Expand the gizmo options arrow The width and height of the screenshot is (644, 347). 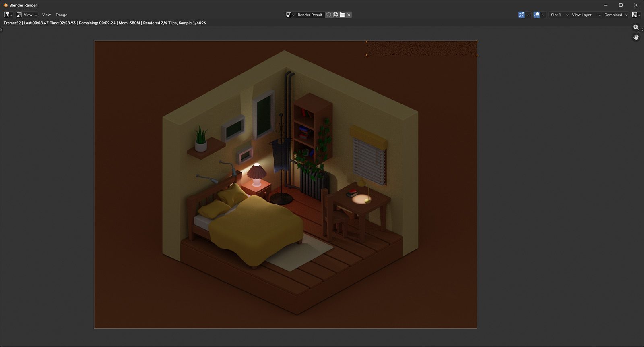(x=528, y=15)
